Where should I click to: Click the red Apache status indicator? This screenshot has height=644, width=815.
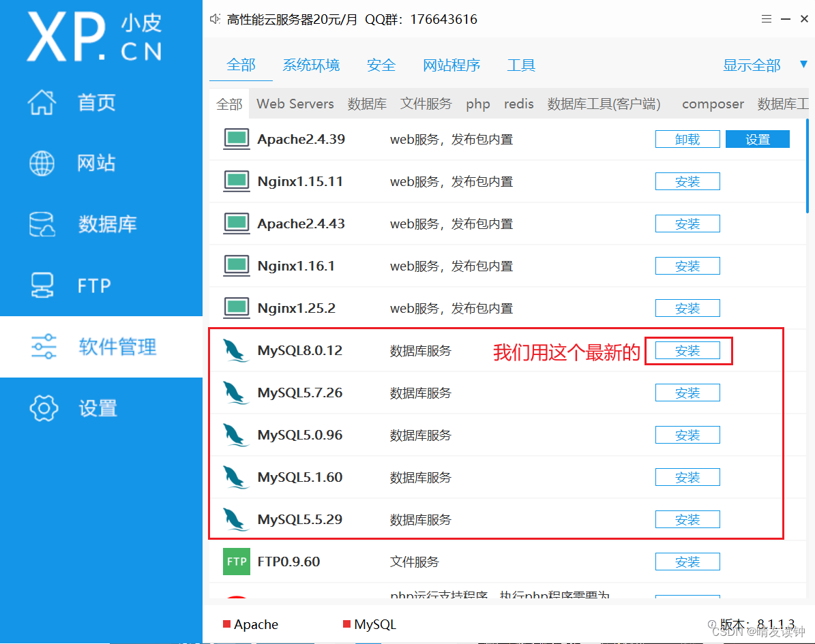tap(226, 624)
